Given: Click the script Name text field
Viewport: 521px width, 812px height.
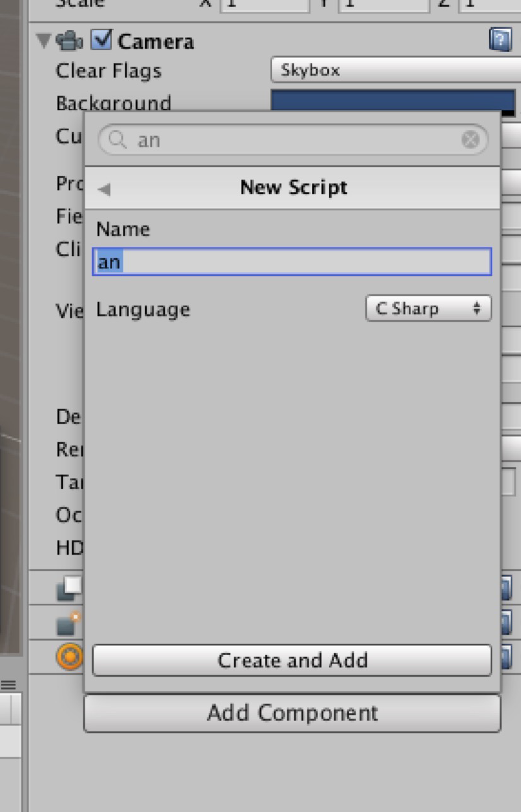Looking at the screenshot, I should click(292, 262).
